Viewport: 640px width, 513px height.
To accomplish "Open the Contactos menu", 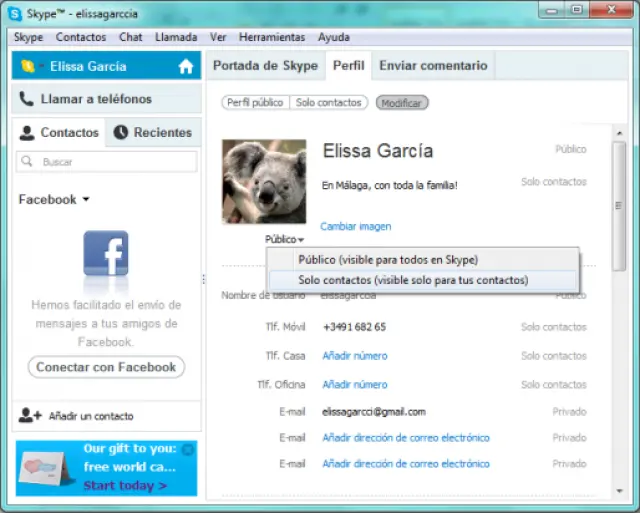I will point(81,37).
